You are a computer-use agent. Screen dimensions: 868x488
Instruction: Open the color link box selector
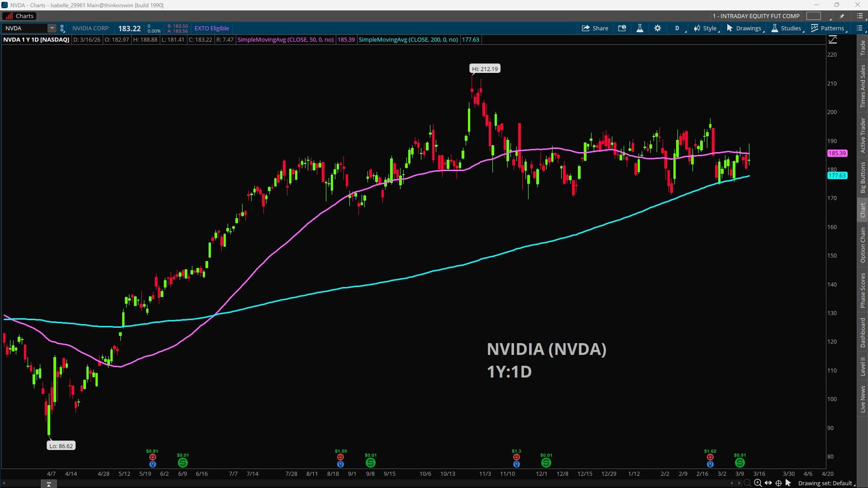(814, 16)
